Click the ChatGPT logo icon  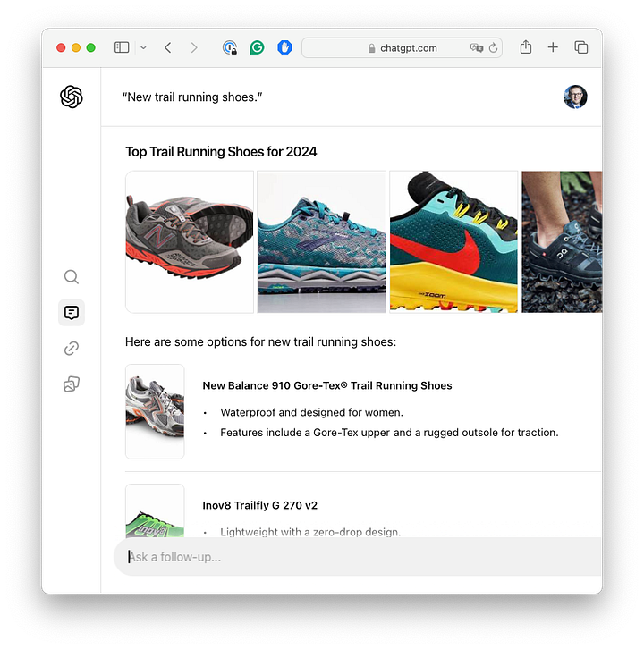[x=72, y=97]
